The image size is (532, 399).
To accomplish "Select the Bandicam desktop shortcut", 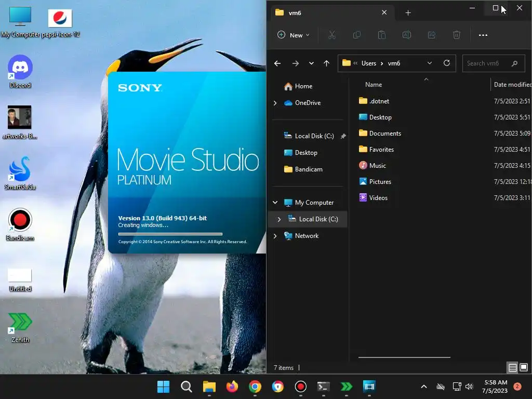I will click(20, 224).
